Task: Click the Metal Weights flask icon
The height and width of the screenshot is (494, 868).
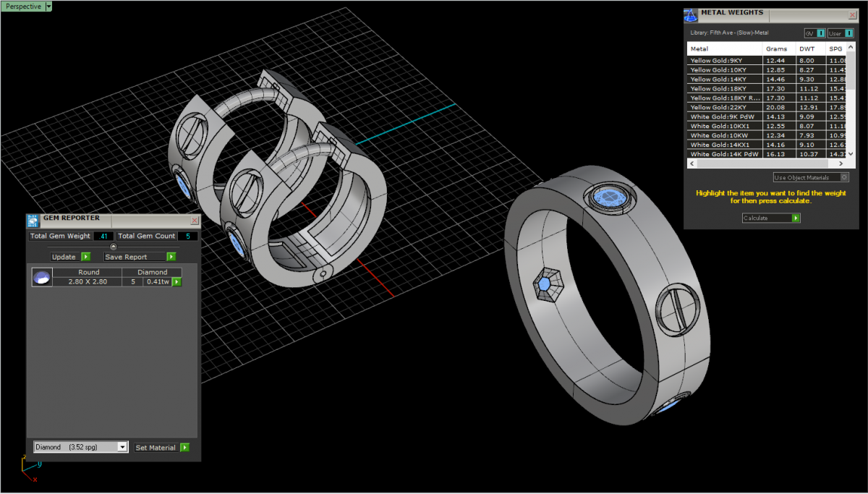Action: pyautogui.click(x=691, y=15)
